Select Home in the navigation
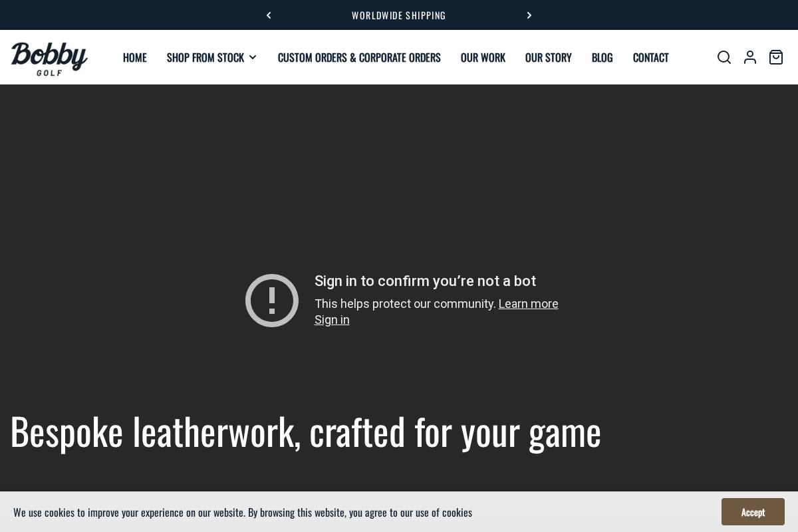This screenshot has width=798, height=532. tap(134, 57)
